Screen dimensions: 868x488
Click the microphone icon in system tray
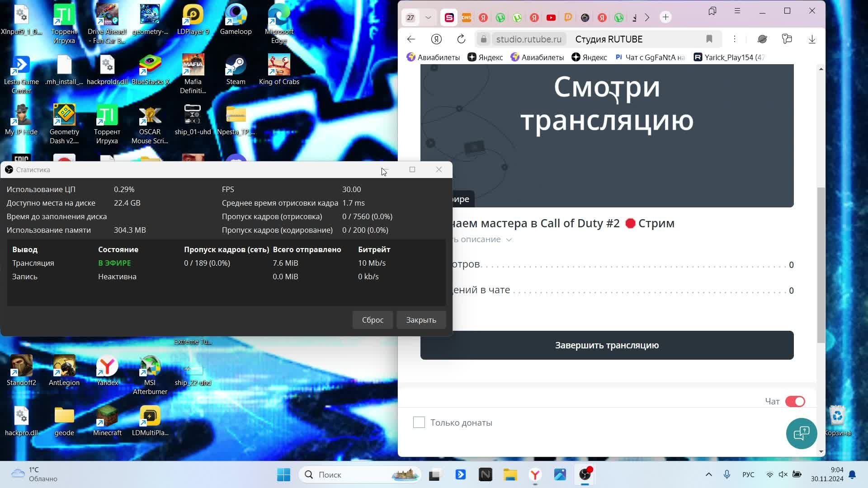click(727, 474)
